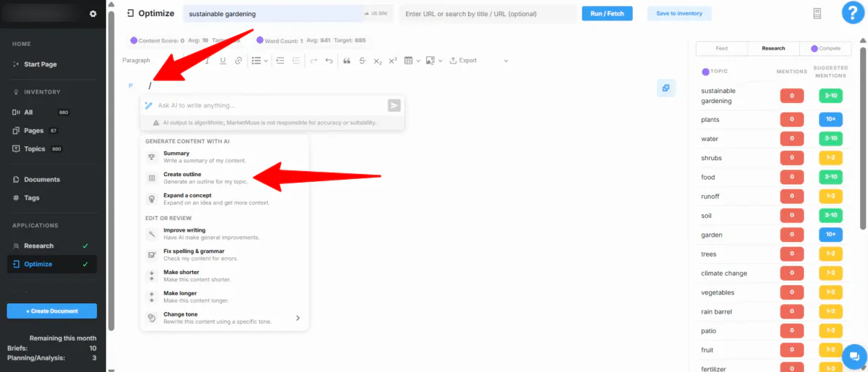Viewport: 868px width, 372px height.
Task: Click the + Create Document button
Action: tap(52, 311)
